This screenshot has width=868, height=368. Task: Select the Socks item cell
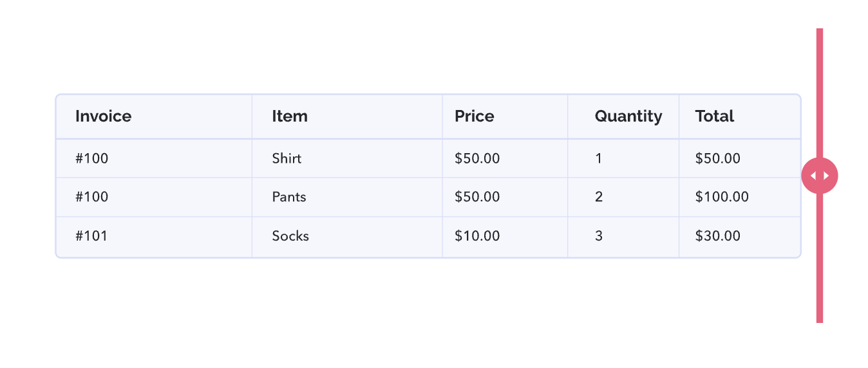point(347,236)
